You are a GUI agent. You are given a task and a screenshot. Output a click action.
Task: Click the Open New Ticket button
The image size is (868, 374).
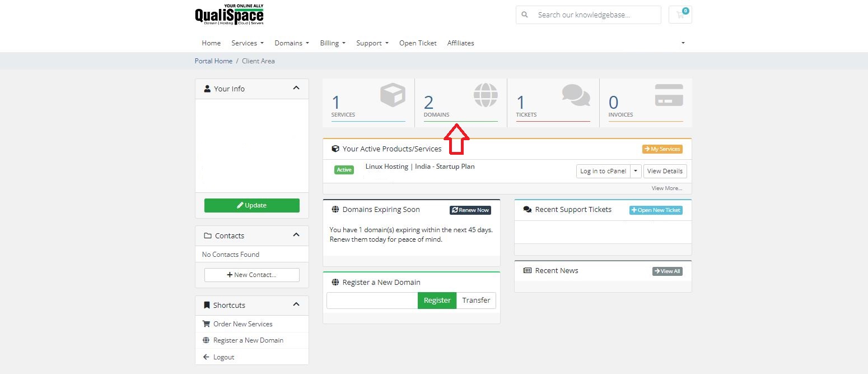(655, 210)
